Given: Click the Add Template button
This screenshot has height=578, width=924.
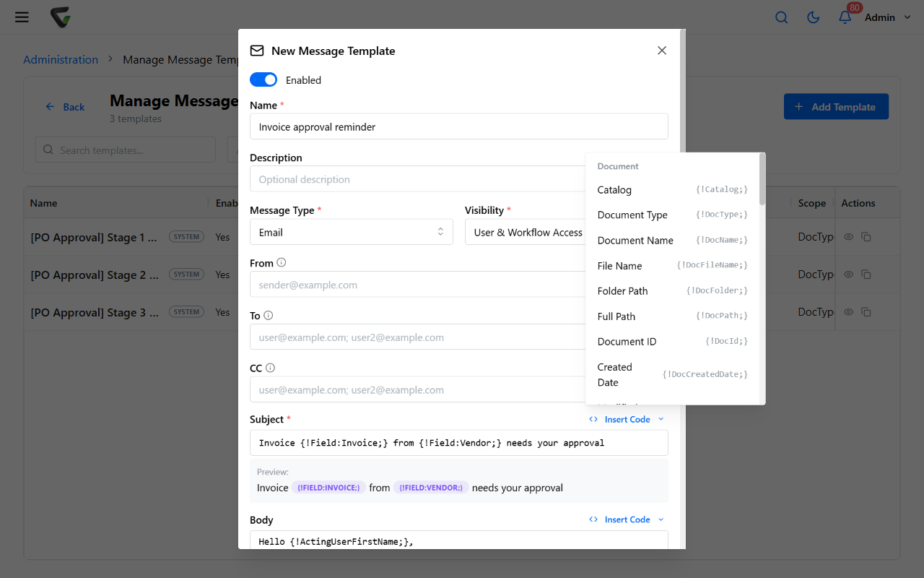Looking at the screenshot, I should coord(836,107).
